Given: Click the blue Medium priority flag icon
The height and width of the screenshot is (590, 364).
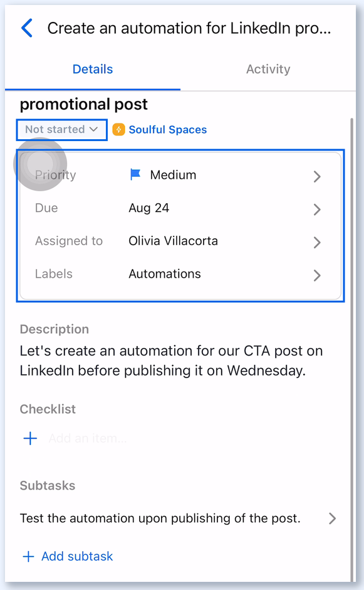Looking at the screenshot, I should [135, 174].
